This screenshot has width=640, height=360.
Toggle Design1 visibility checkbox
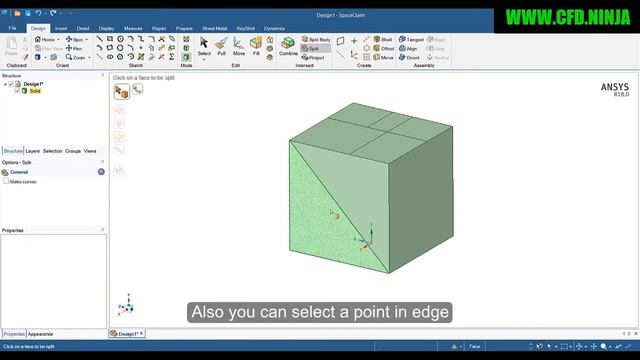(11, 84)
